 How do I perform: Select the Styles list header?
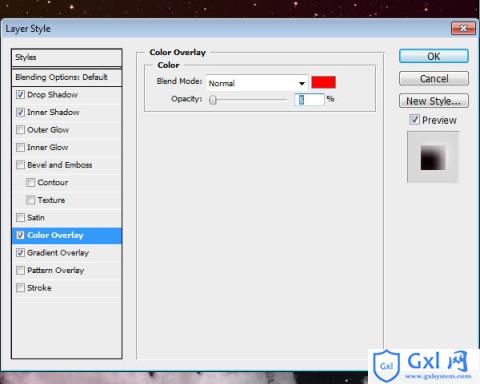(x=67, y=57)
